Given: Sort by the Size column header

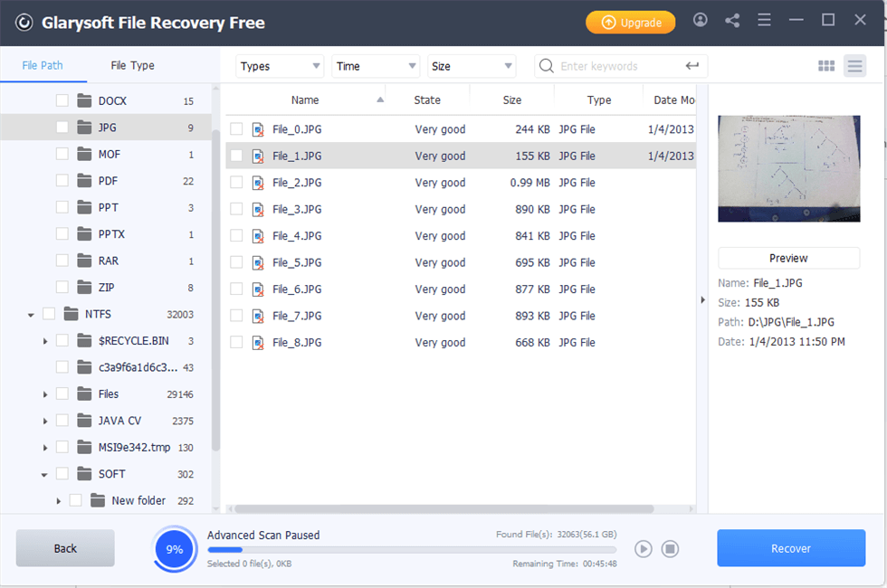Looking at the screenshot, I should coord(512,100).
